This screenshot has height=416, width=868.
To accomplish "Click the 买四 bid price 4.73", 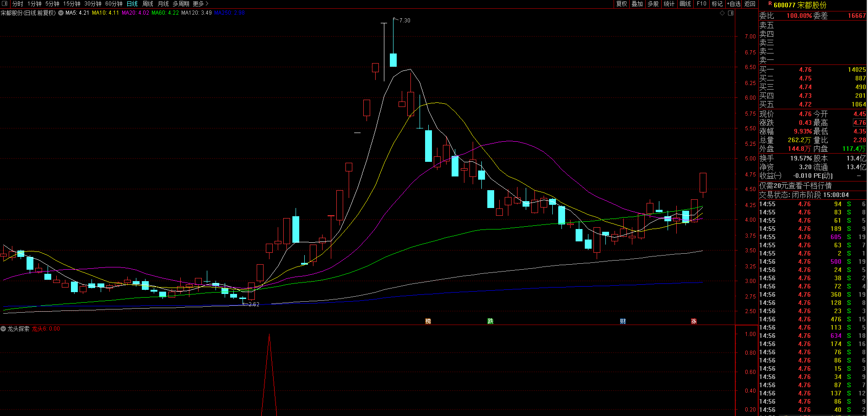I will (805, 96).
